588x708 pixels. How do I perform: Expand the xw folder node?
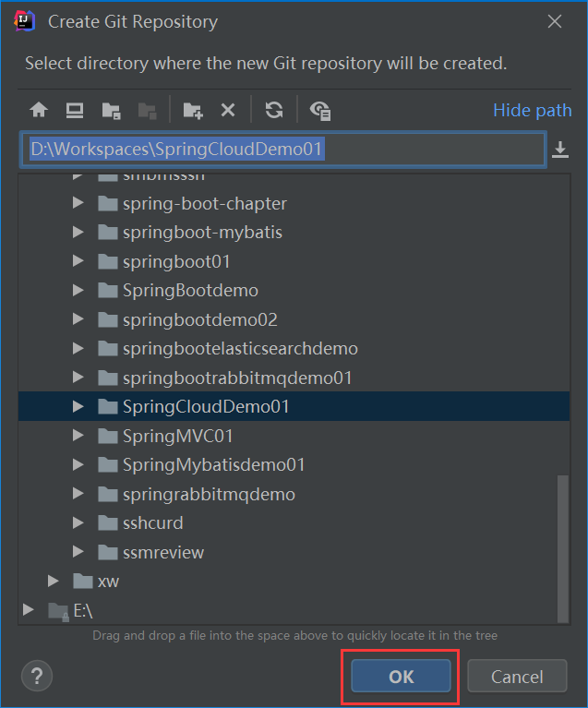click(54, 582)
